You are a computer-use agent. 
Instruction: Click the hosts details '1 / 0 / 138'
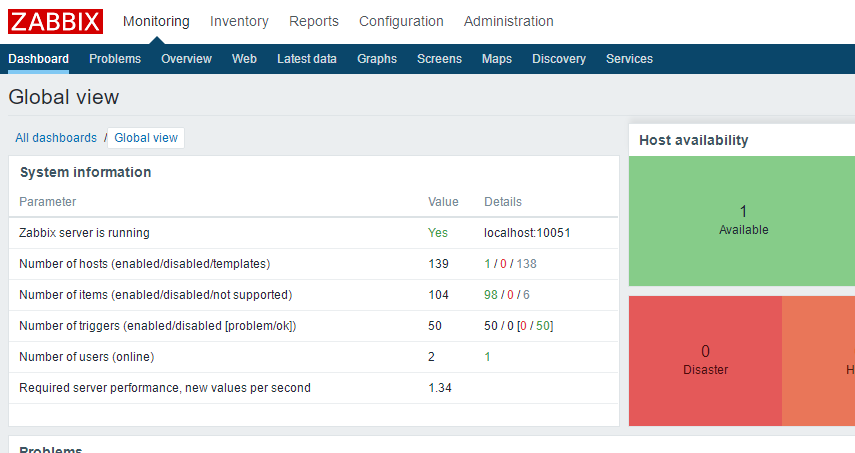510,264
